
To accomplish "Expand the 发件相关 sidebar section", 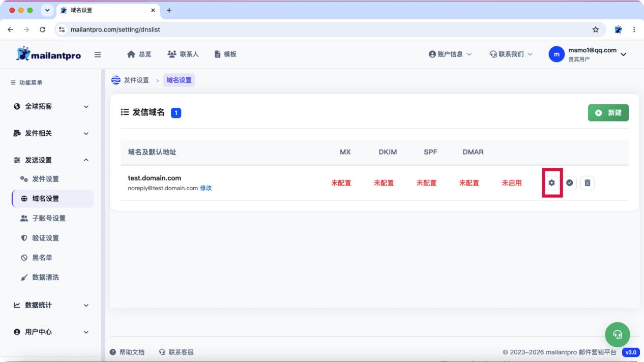I will [51, 133].
